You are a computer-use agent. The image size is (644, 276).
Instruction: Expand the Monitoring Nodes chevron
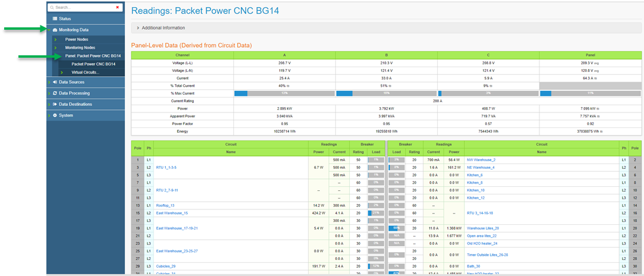[55, 48]
